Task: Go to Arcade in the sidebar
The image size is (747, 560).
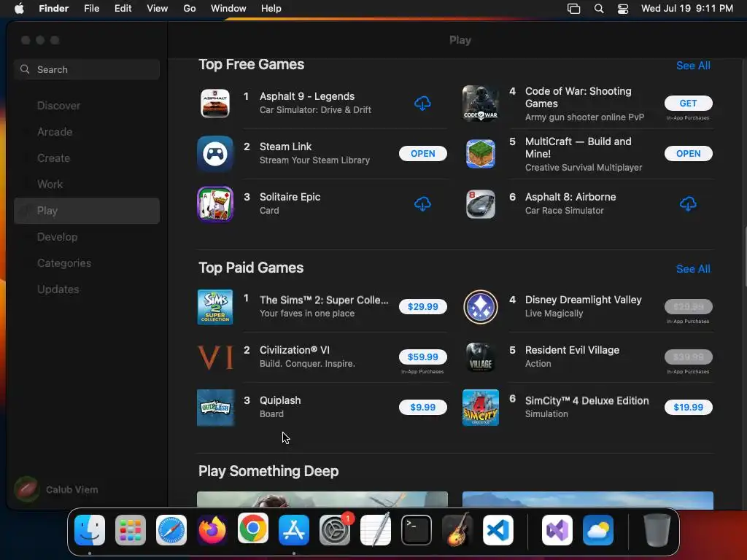Action: (87, 132)
